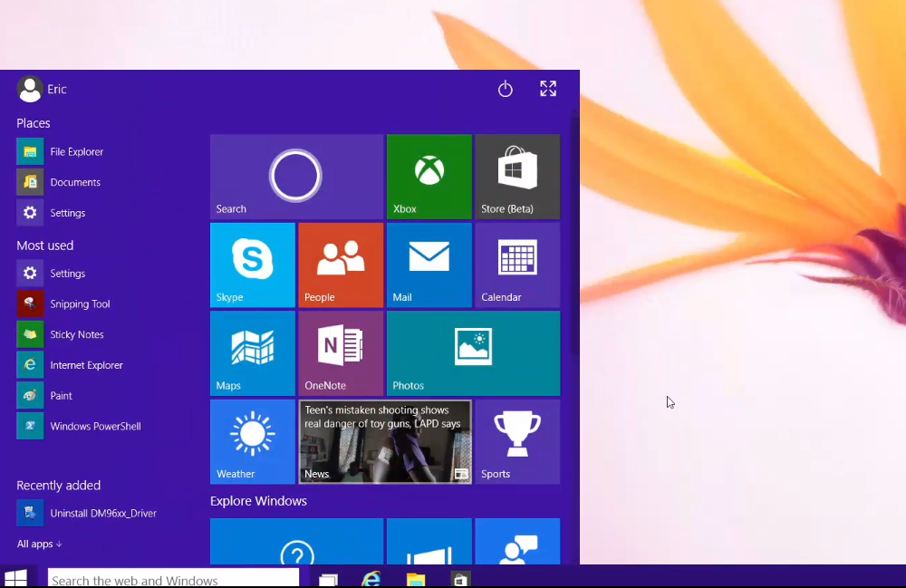This screenshot has height=588, width=906.
Task: Click the Explore Windows group heading
Action: pos(258,501)
